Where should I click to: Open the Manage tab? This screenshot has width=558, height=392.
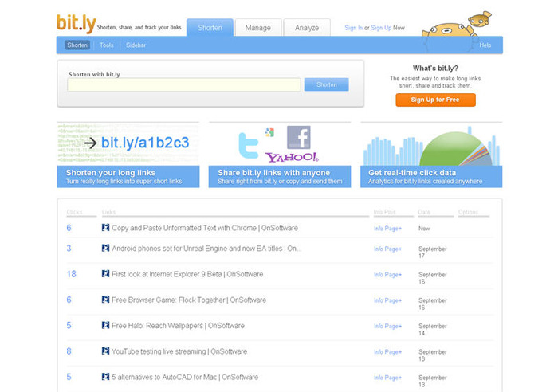(x=258, y=27)
